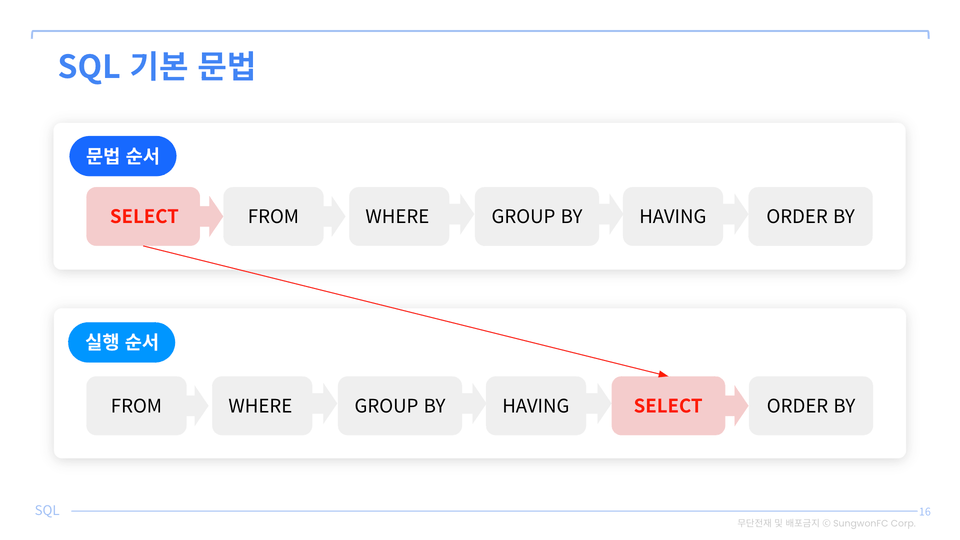Click ORDER BY in the execution order row

[810, 406]
